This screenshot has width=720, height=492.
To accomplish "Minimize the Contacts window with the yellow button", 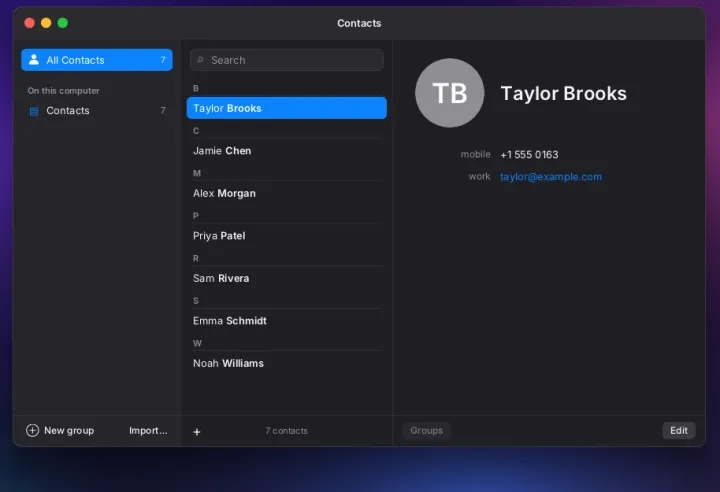I will click(x=46, y=23).
